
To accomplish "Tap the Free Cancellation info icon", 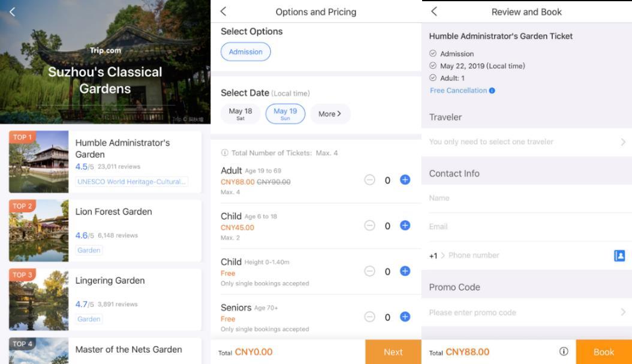I will [x=492, y=91].
